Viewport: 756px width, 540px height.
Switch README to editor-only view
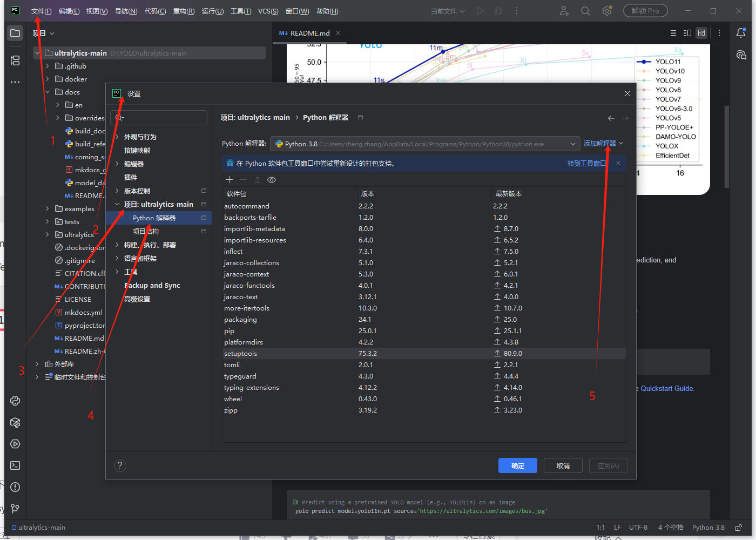point(673,33)
